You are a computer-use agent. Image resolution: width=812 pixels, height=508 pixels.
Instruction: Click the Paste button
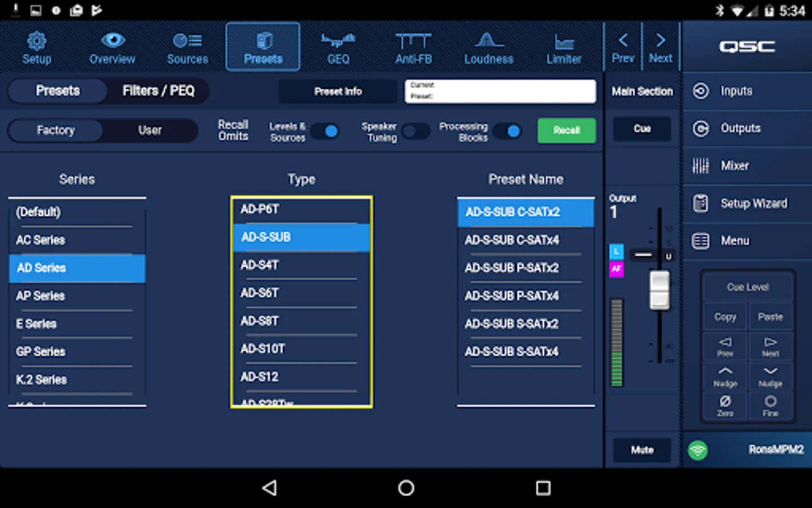pyautogui.click(x=770, y=317)
